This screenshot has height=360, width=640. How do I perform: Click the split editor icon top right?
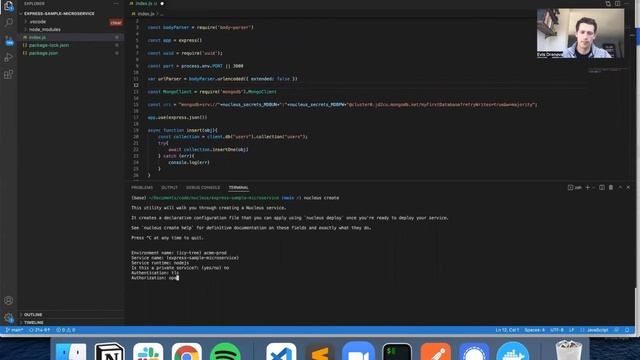[x=618, y=4]
